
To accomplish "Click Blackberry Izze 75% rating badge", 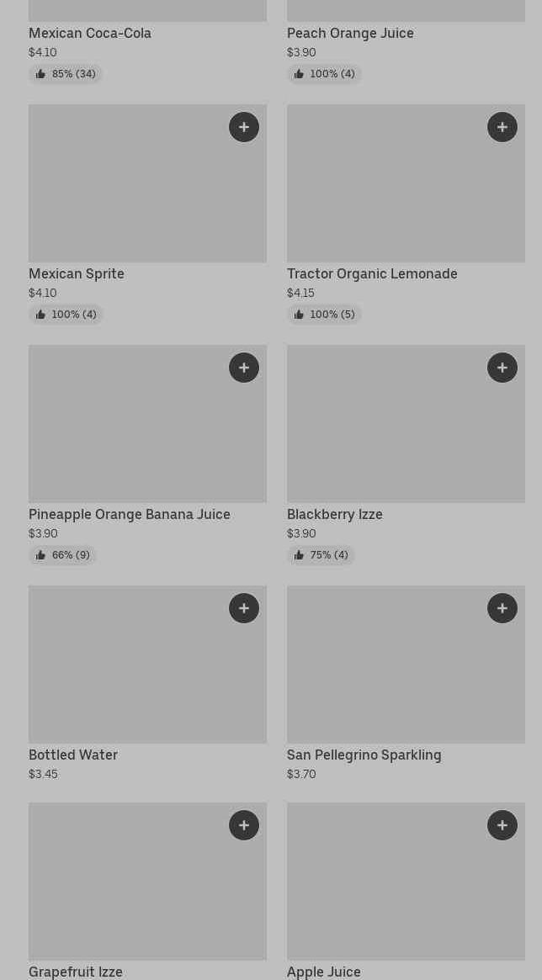I will [321, 555].
